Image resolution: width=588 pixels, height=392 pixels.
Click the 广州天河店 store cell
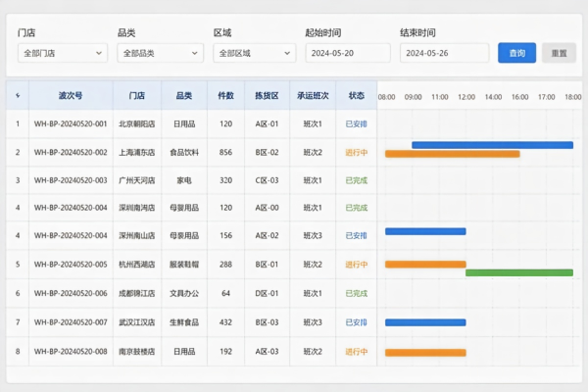pyautogui.click(x=137, y=180)
